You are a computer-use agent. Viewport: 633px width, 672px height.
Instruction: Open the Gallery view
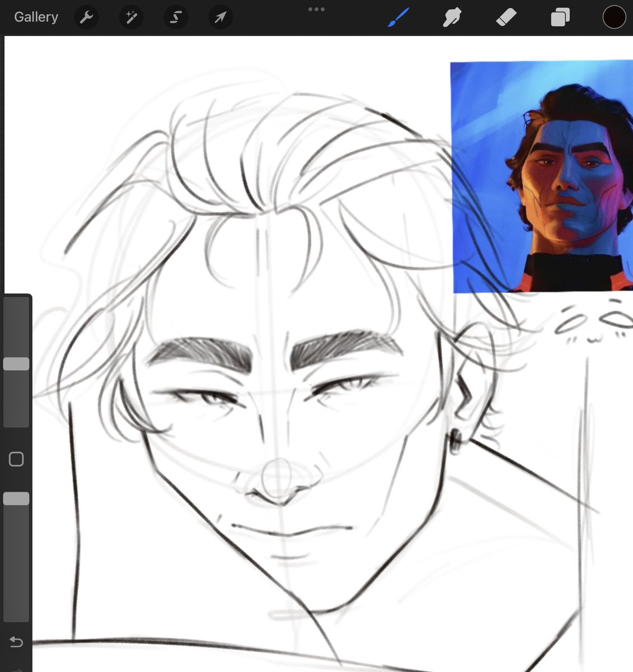click(36, 17)
